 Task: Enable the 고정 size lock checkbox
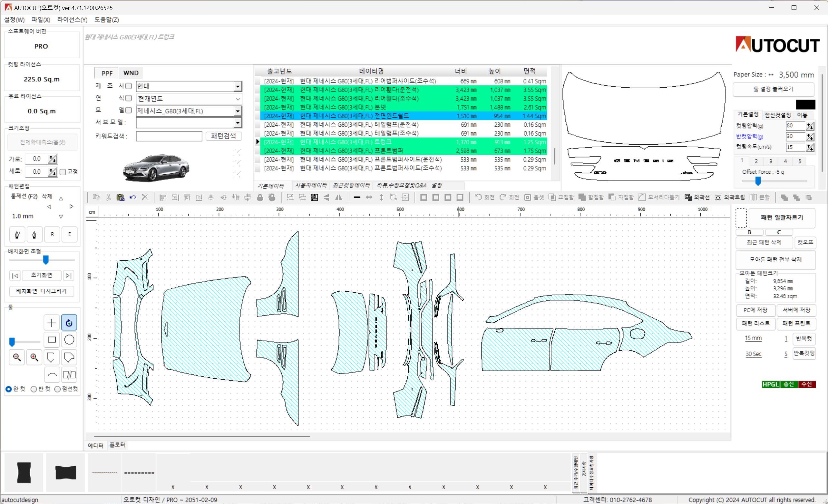63,172
